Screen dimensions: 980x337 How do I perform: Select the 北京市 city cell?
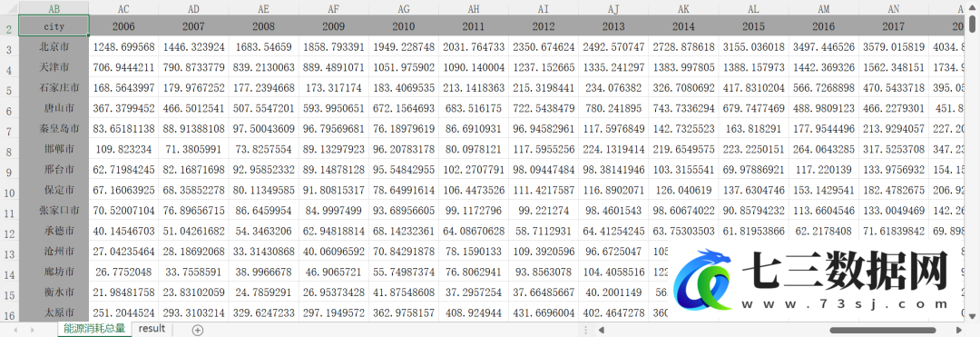point(54,47)
